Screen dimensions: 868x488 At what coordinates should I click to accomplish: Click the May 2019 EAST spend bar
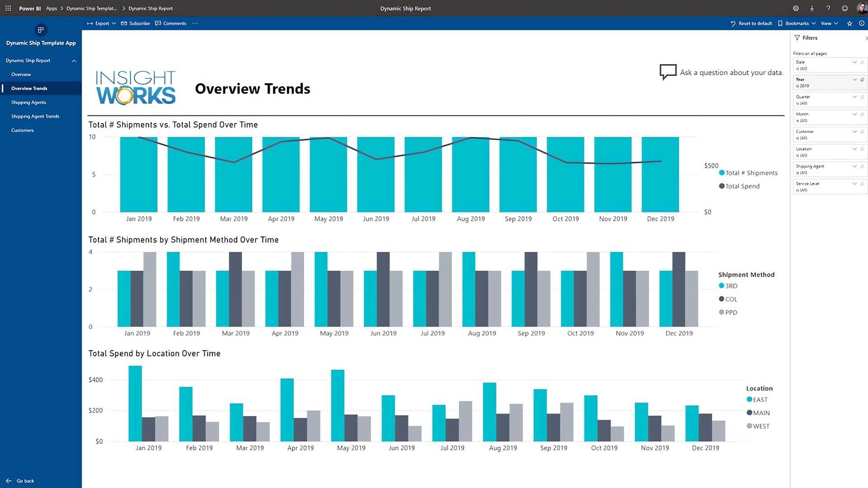point(338,405)
